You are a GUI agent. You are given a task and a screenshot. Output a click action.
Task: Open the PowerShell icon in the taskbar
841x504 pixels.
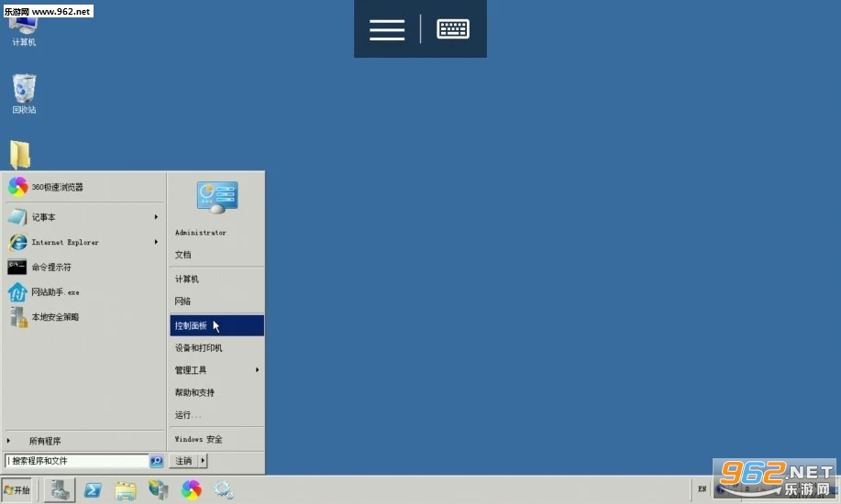(x=93, y=490)
